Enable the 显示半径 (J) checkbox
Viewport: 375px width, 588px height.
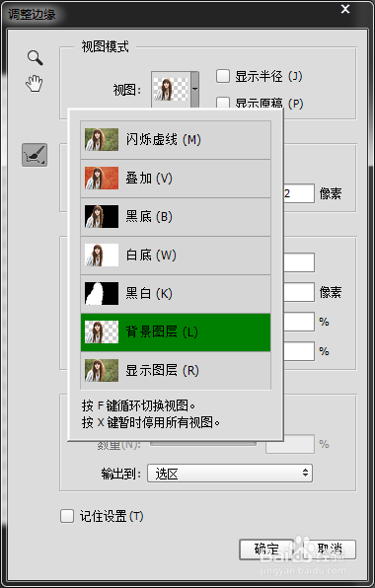[223, 76]
